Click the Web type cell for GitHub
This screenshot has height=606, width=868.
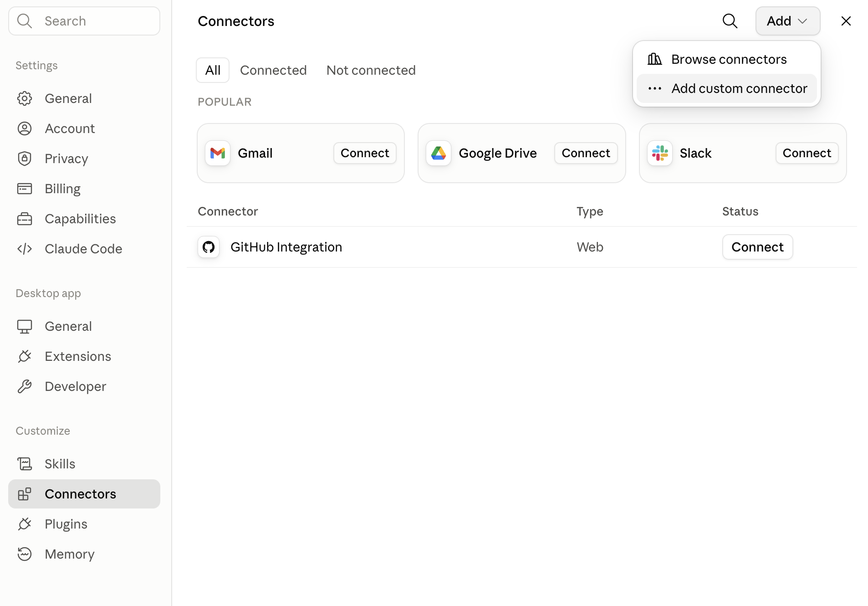click(x=590, y=247)
